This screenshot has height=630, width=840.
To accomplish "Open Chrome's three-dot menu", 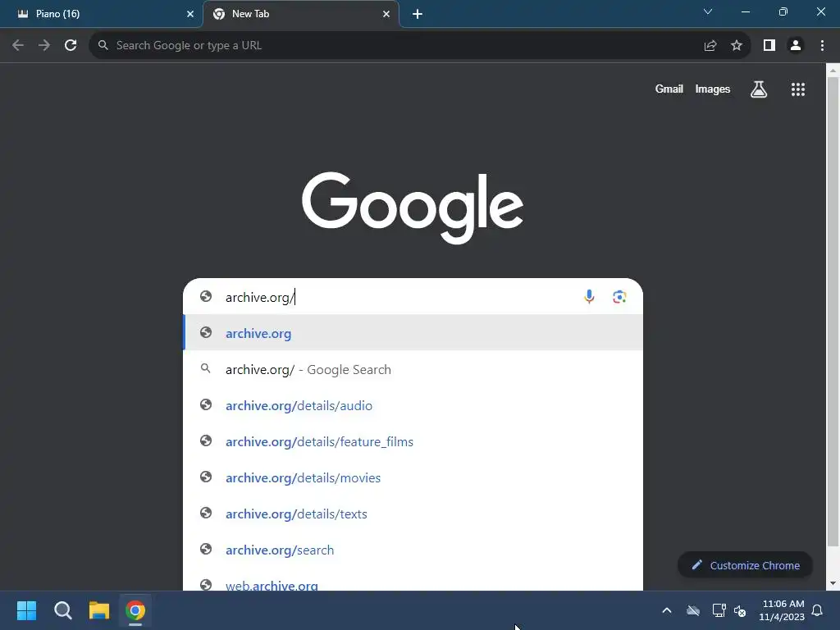I will [822, 46].
